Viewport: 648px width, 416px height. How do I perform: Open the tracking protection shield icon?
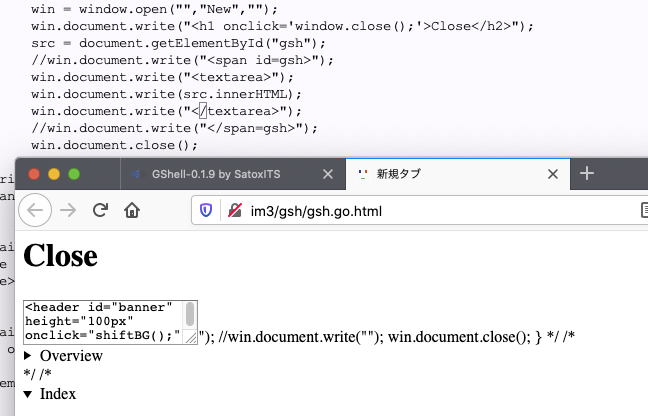[x=207, y=211]
